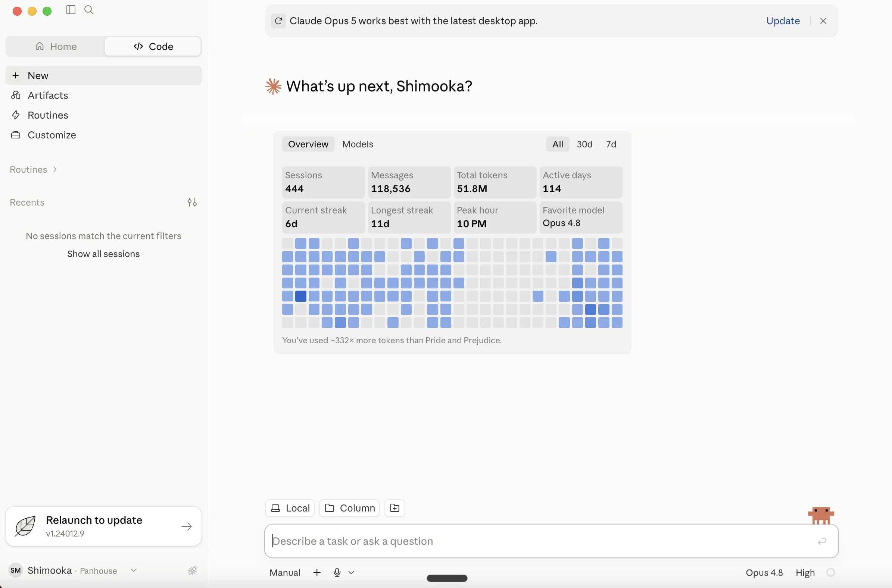Toggle the sidebar panel icon
The height and width of the screenshot is (588, 892).
tap(71, 10)
